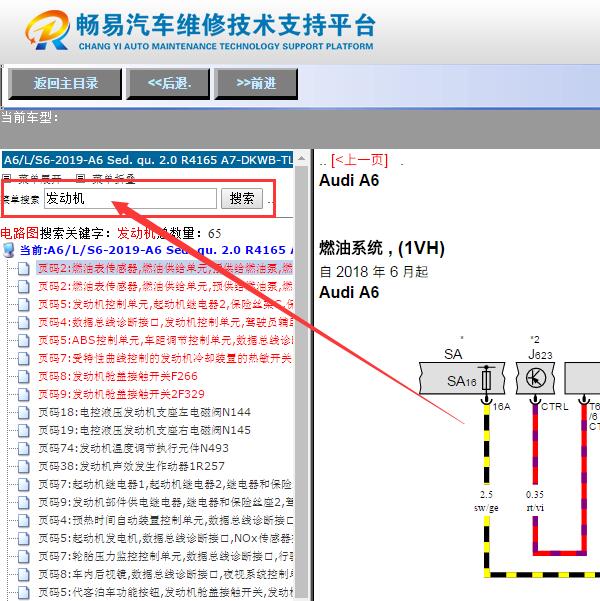Open the [<上一页] previous page link
This screenshot has width=600, height=601.
click(x=359, y=160)
